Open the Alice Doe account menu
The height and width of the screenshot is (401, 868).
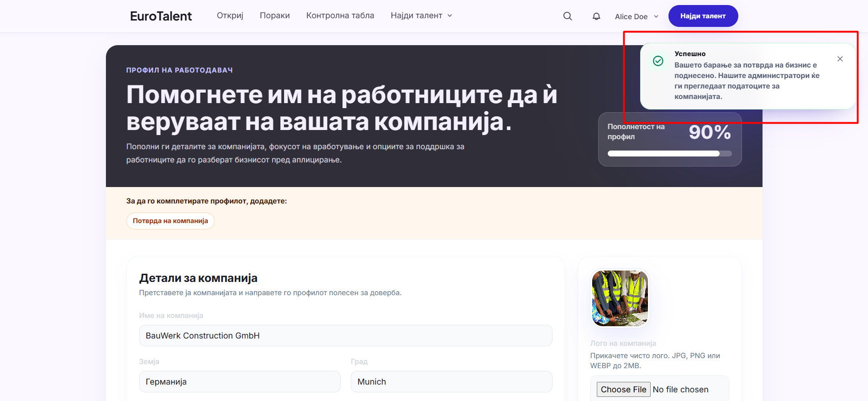click(637, 16)
